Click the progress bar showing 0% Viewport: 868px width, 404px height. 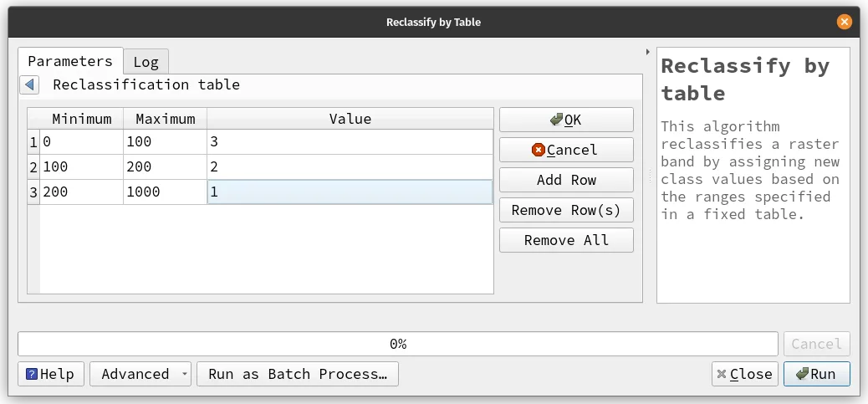(398, 344)
